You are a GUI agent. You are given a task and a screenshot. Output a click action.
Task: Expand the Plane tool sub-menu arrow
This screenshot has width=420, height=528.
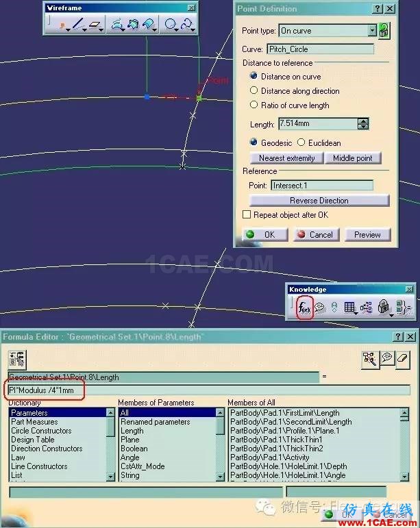pos(101,30)
